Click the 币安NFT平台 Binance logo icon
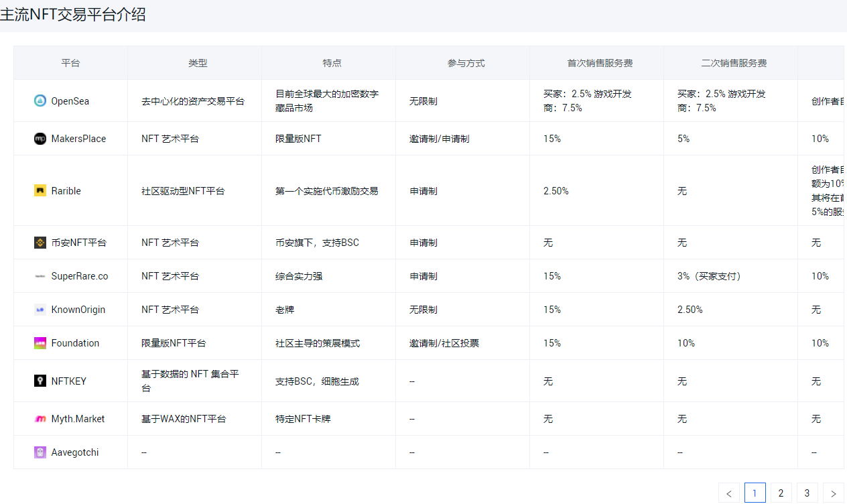847x504 pixels. 40,243
